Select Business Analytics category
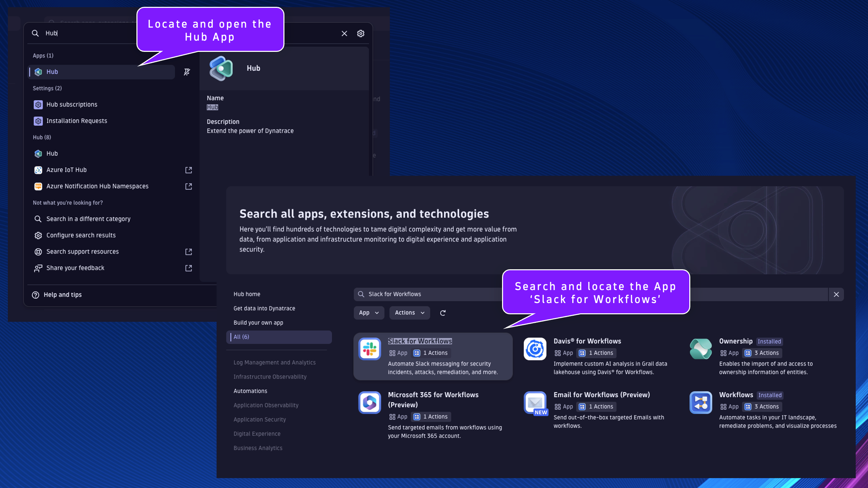This screenshot has width=868, height=488. [258, 448]
